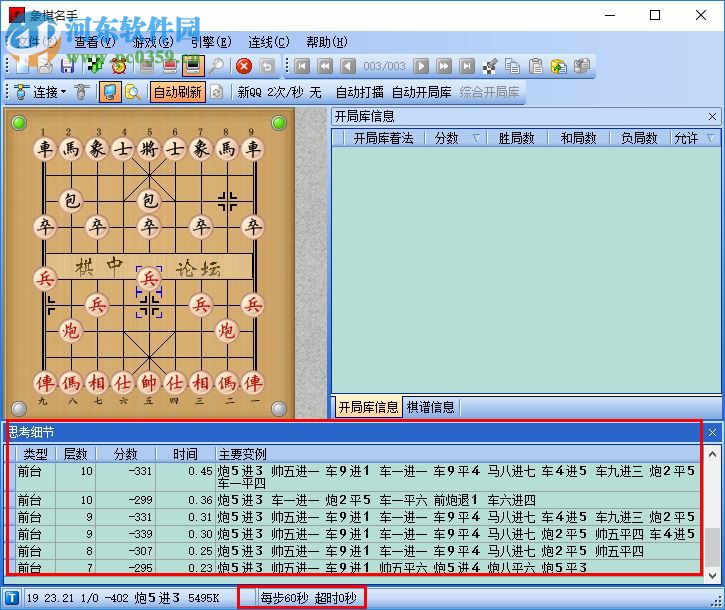Sort by the 允许 column header
Screen dimensions: 725x610
[x=695, y=138]
